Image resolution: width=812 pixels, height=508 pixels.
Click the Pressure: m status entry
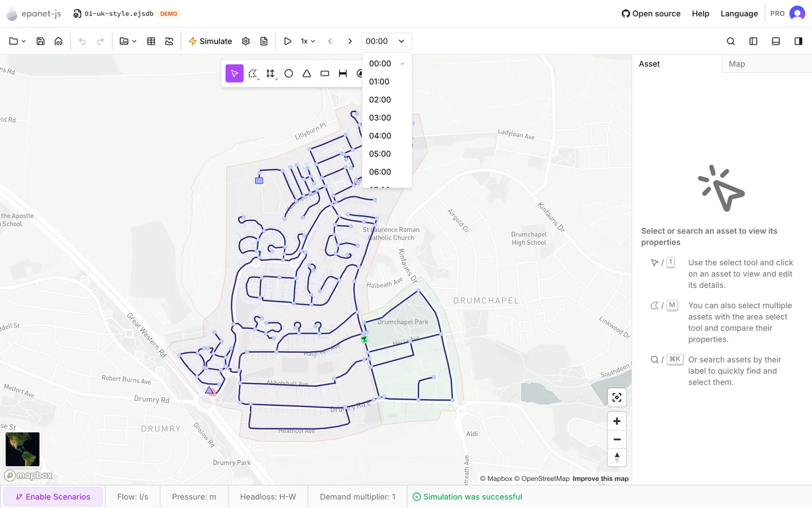click(194, 497)
